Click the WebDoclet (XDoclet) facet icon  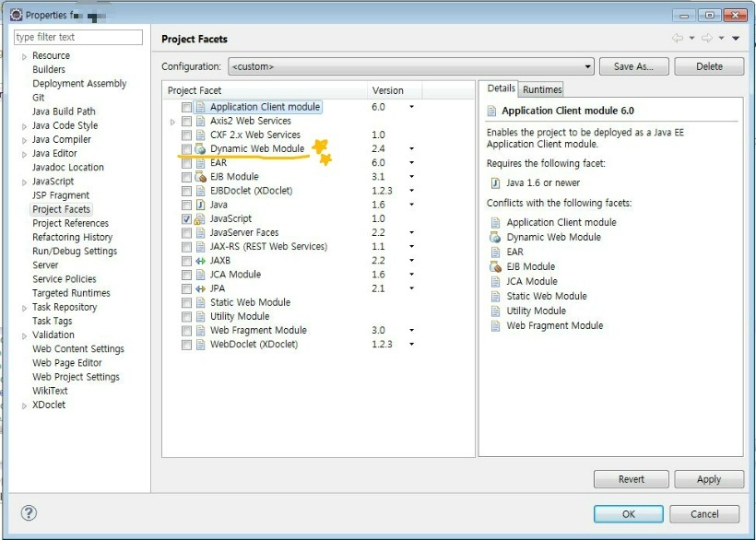pos(201,345)
